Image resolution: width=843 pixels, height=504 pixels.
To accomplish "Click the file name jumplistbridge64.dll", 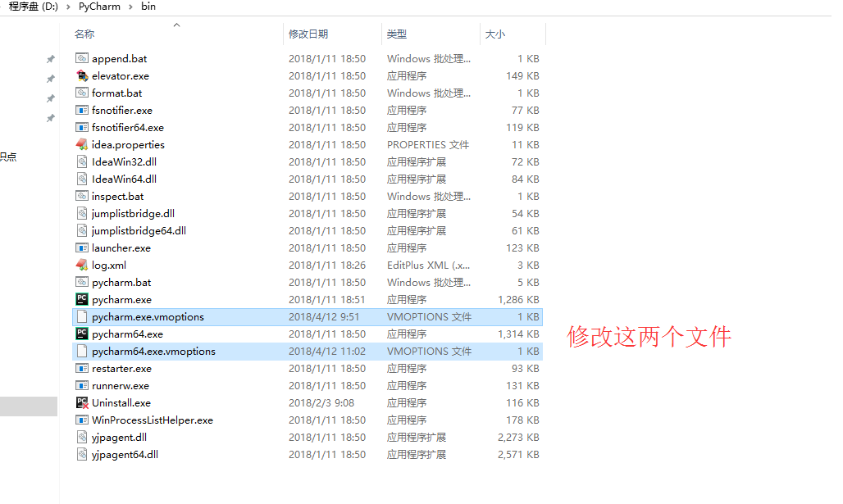I will click(x=139, y=230).
